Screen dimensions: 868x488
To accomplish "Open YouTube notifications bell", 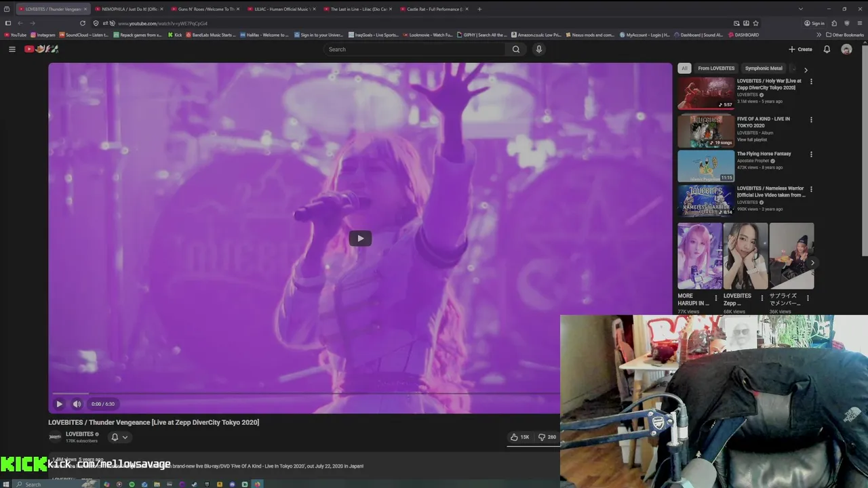I will coord(827,49).
